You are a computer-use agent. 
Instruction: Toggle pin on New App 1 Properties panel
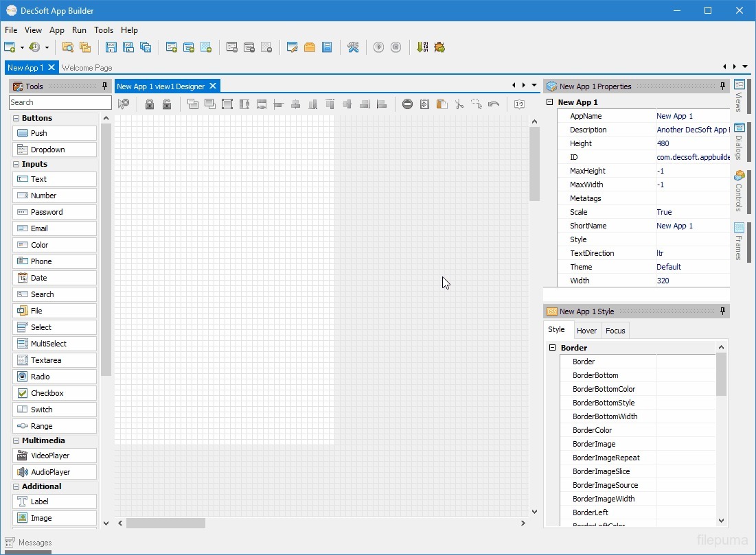[722, 86]
